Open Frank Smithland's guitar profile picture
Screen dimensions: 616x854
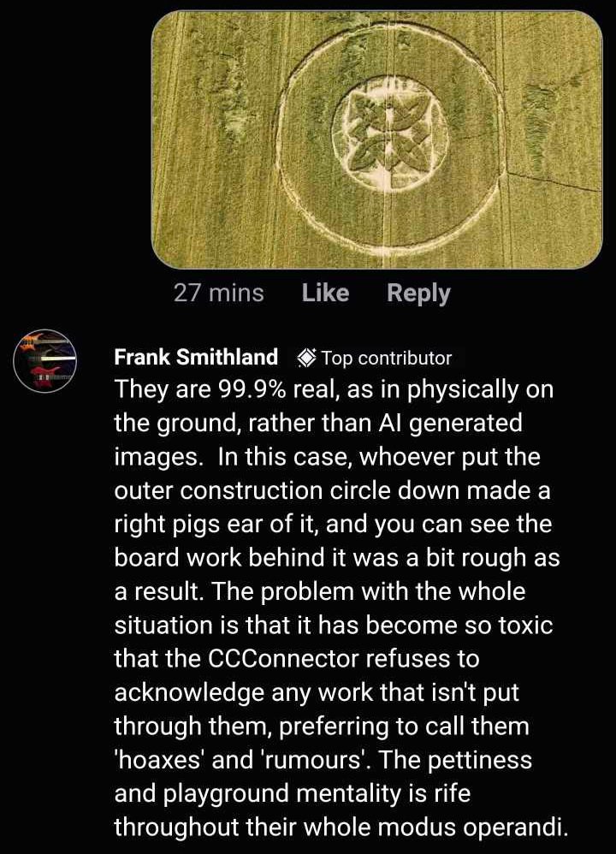(x=45, y=360)
